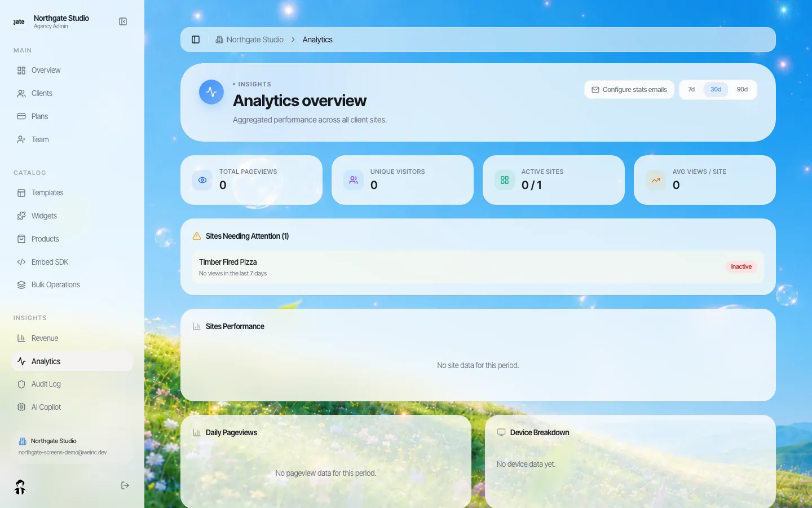Click the Revenue bar chart icon

coord(21,339)
